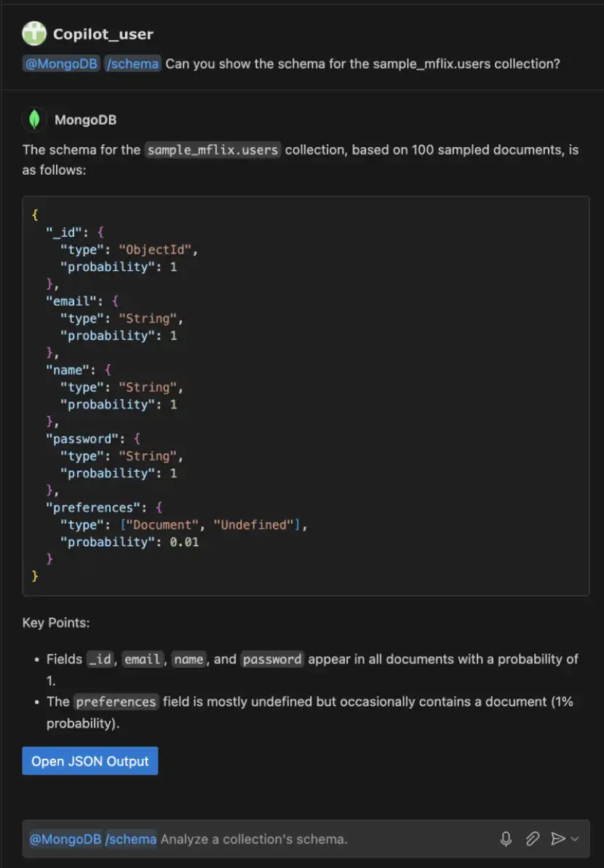Click the MongoDB leaf avatar icon
The width and height of the screenshot is (604, 868).
[x=33, y=119]
